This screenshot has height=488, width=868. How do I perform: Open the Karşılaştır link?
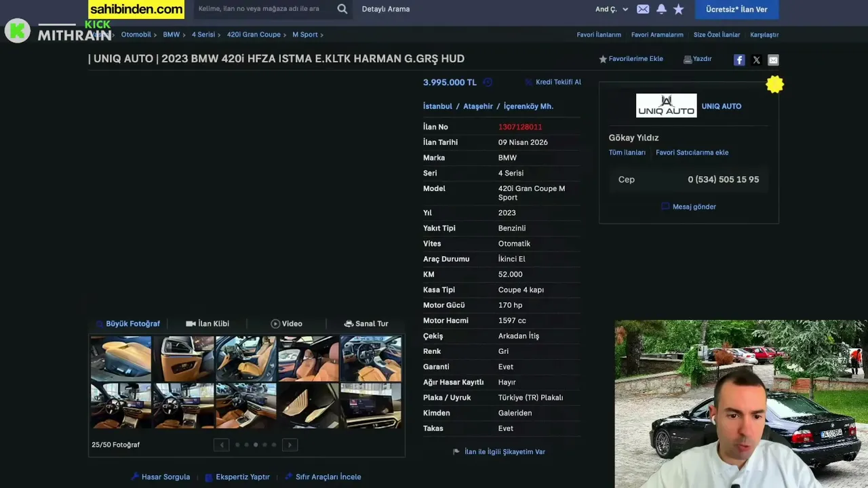tap(764, 35)
